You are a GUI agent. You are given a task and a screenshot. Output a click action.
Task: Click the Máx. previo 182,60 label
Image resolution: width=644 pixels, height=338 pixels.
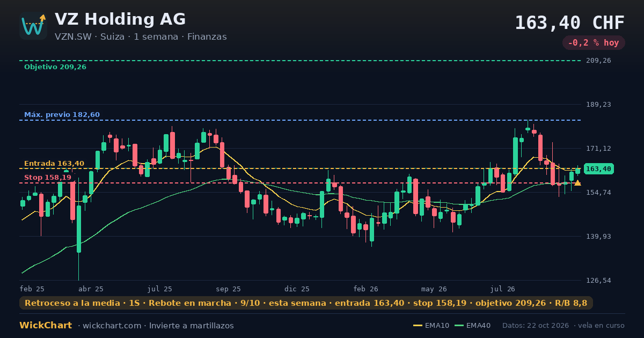click(62, 115)
